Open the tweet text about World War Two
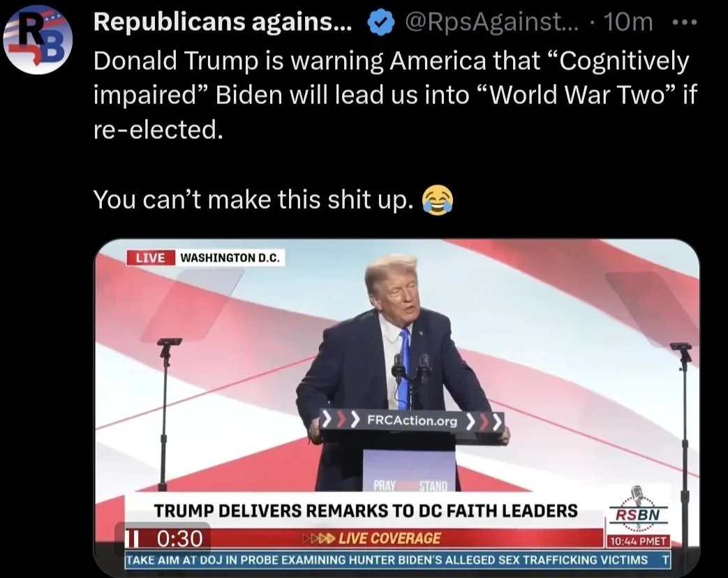728x578 pixels. (x=395, y=95)
